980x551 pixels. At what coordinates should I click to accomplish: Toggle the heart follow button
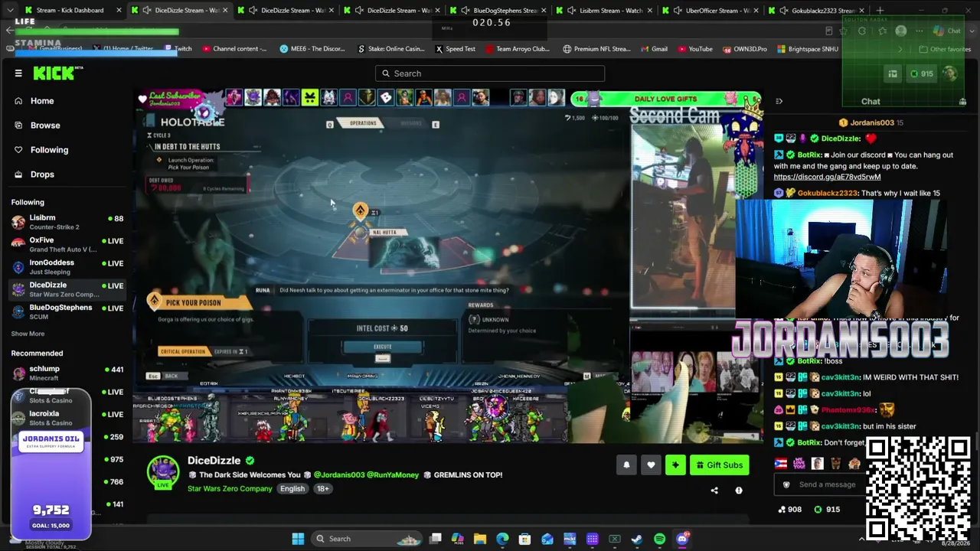(651, 465)
